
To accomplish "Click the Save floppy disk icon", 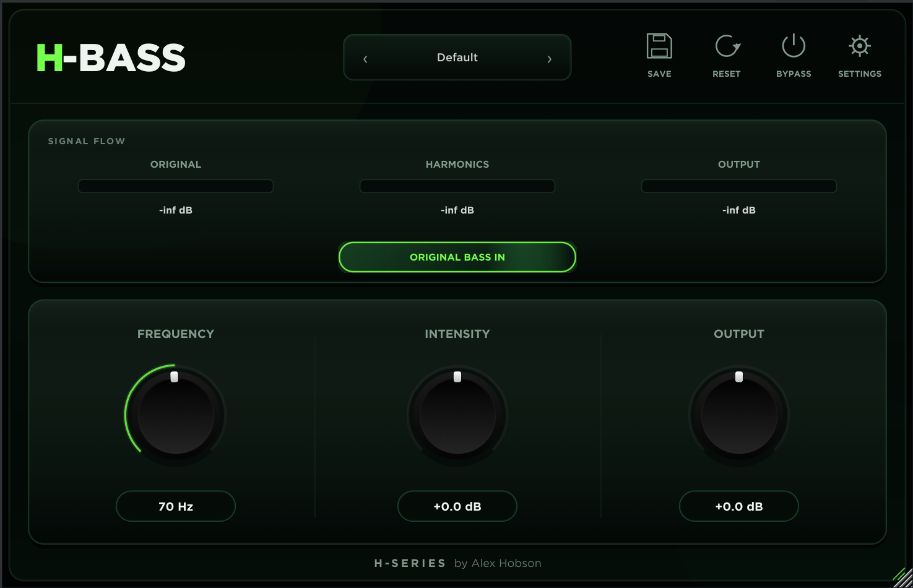I will (x=659, y=46).
